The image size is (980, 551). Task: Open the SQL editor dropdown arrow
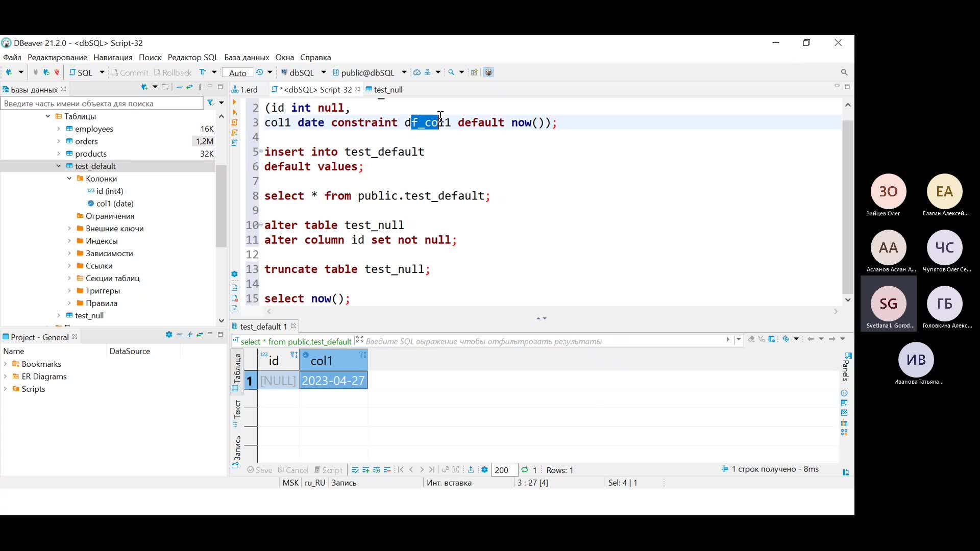click(102, 72)
